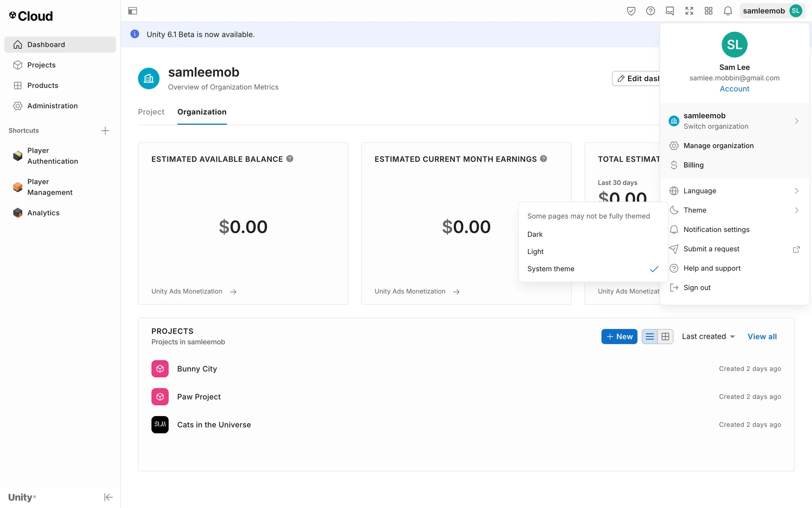This screenshot has height=508, width=812.
Task: Click the shield icon in top bar
Action: point(631,11)
